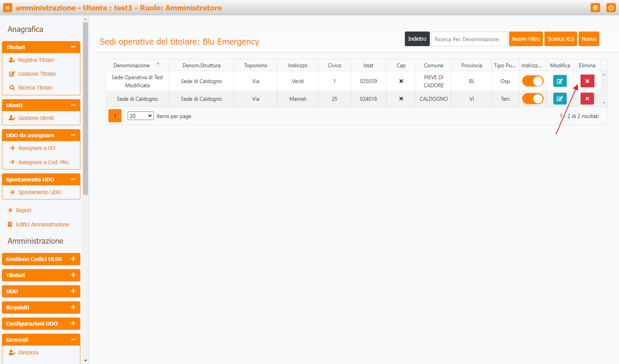Image resolution: width=619 pixels, height=364 pixels.
Task: Edit the Sede di Caldogno row (Mameli)
Action: pos(560,99)
